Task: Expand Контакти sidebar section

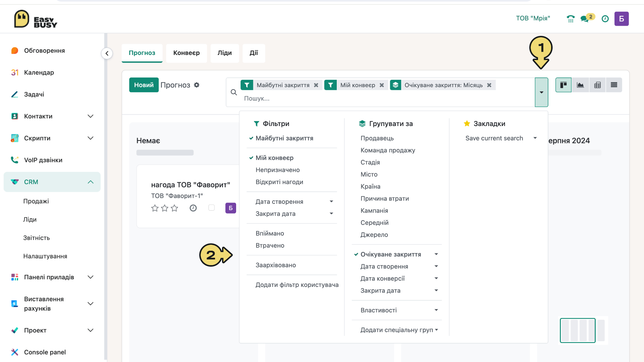Action: (x=90, y=116)
